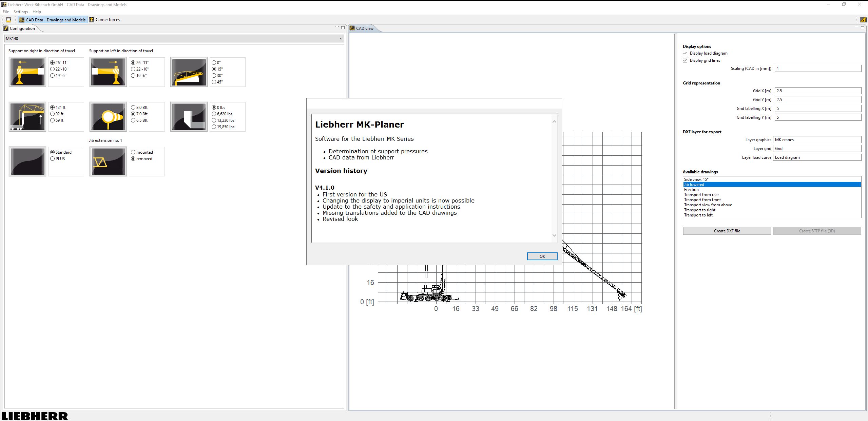Click the wind speed configuration icon
Viewport: 868px width, 421px height.
108,116
